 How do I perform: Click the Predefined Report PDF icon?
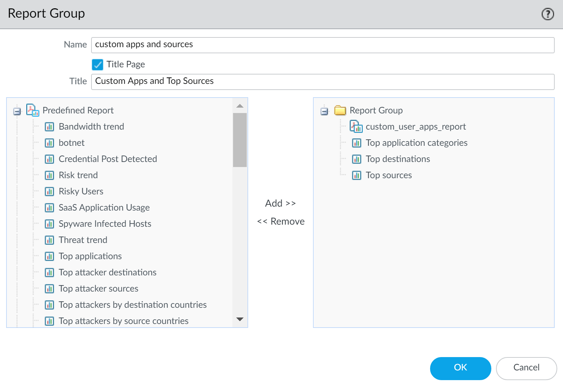[x=32, y=110]
